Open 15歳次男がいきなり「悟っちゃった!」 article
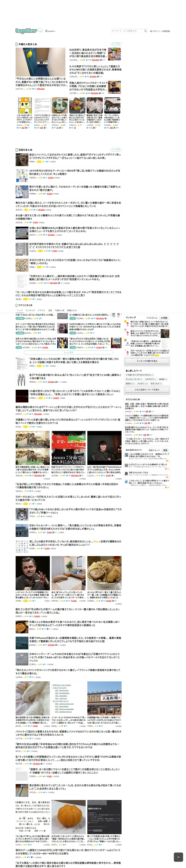 tap(75, 393)
